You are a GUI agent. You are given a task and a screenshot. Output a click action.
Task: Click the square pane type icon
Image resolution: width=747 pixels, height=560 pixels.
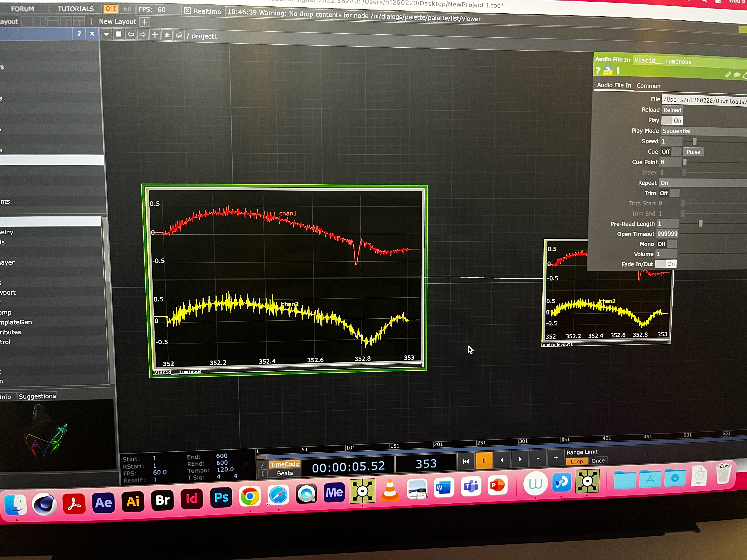[118, 34]
